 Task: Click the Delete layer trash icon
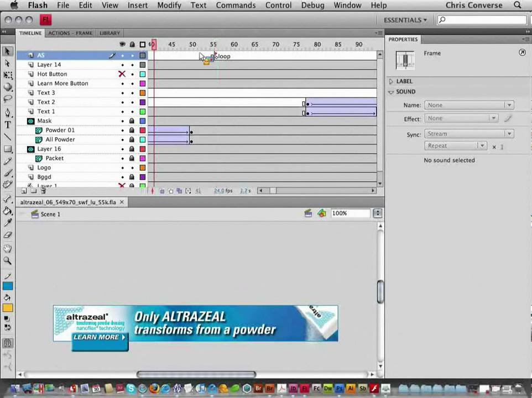click(x=44, y=191)
